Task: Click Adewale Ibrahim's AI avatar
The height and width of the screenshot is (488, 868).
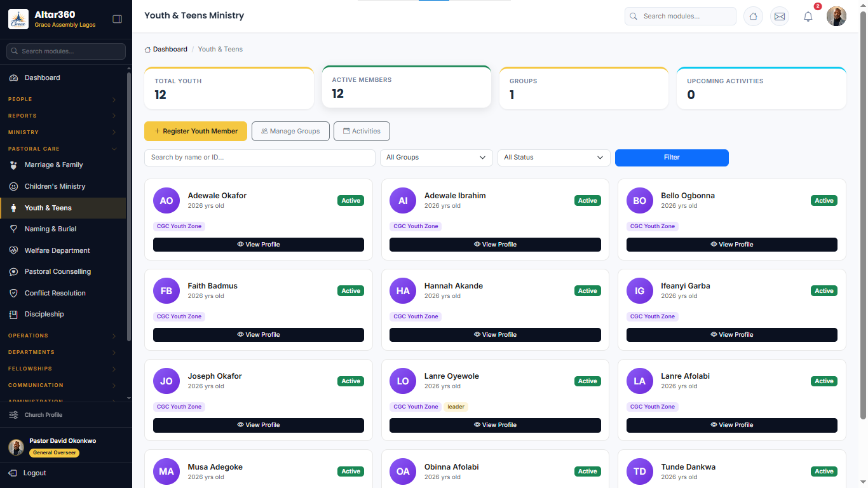Action: 403,200
